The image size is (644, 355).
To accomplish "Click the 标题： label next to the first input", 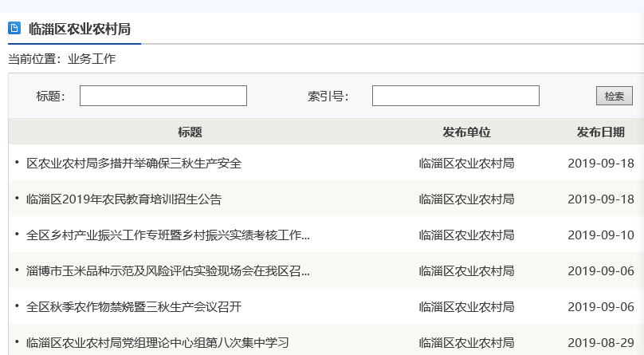I will tap(51, 97).
